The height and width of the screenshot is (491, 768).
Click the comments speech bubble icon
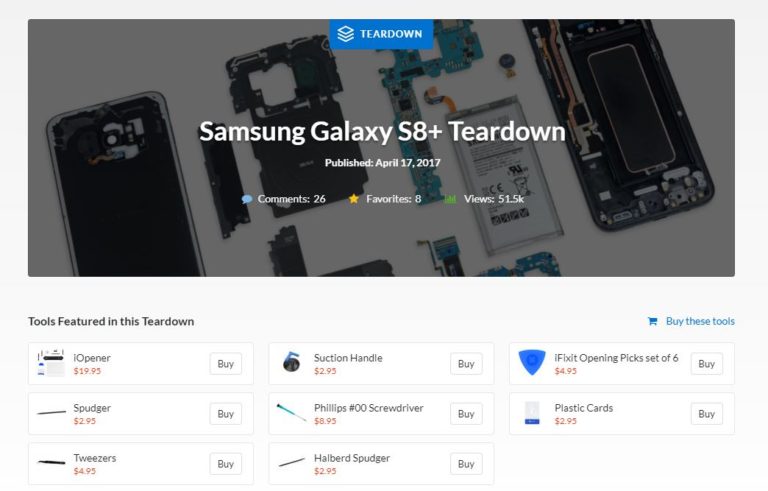[247, 199]
